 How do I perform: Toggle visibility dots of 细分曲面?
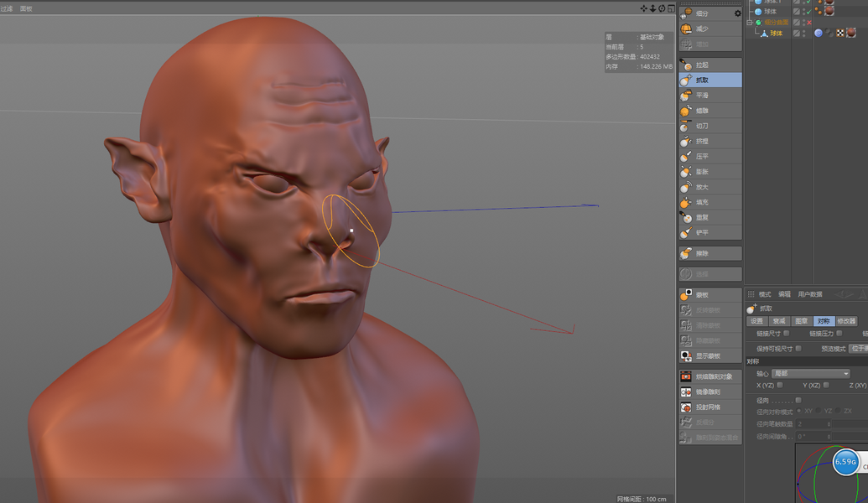[x=803, y=23]
